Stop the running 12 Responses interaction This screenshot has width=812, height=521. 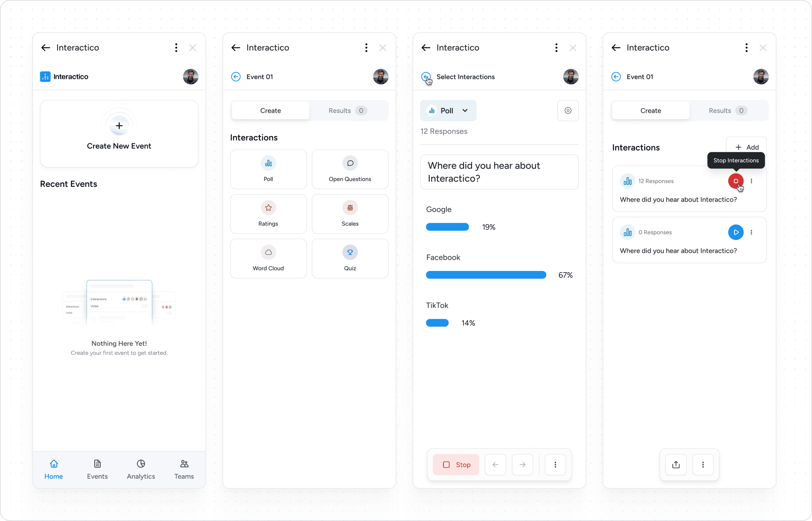[735, 181]
